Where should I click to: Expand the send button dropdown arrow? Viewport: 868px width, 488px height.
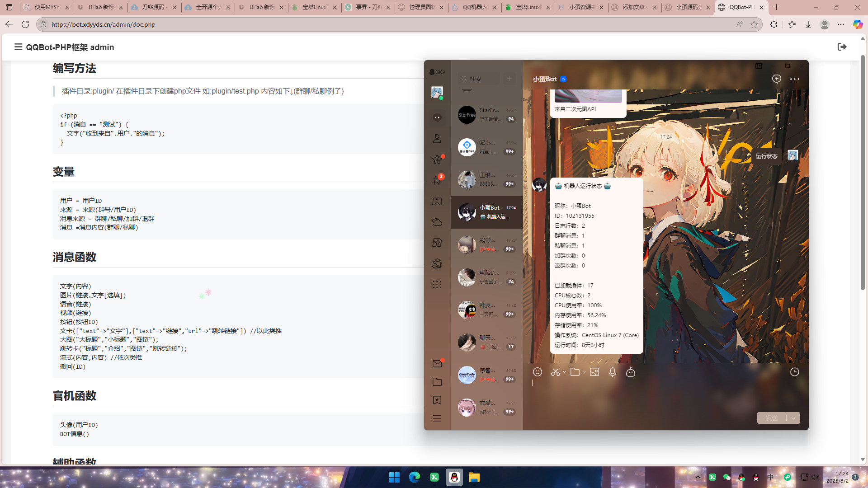point(793,418)
